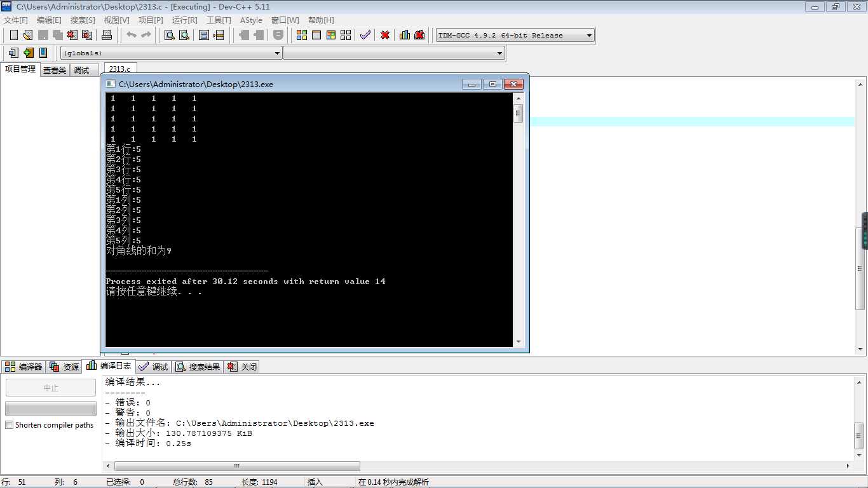
Task: Open profile analysis chart icon
Action: click(x=405, y=35)
